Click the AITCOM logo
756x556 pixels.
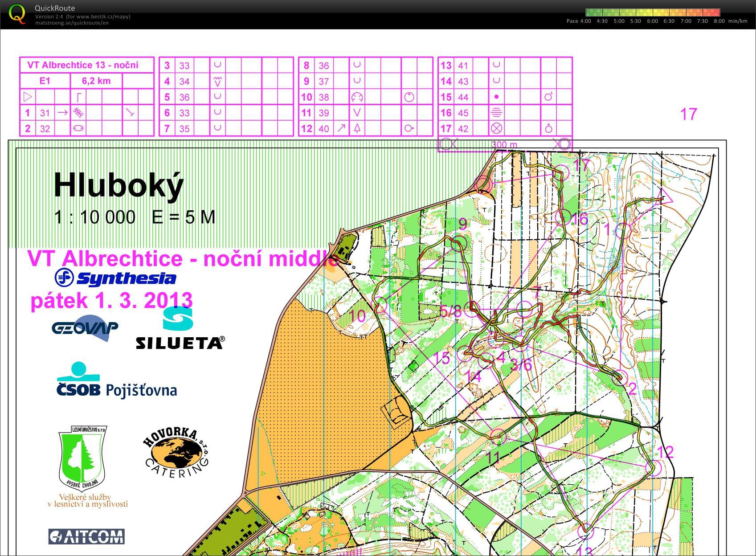(x=86, y=536)
